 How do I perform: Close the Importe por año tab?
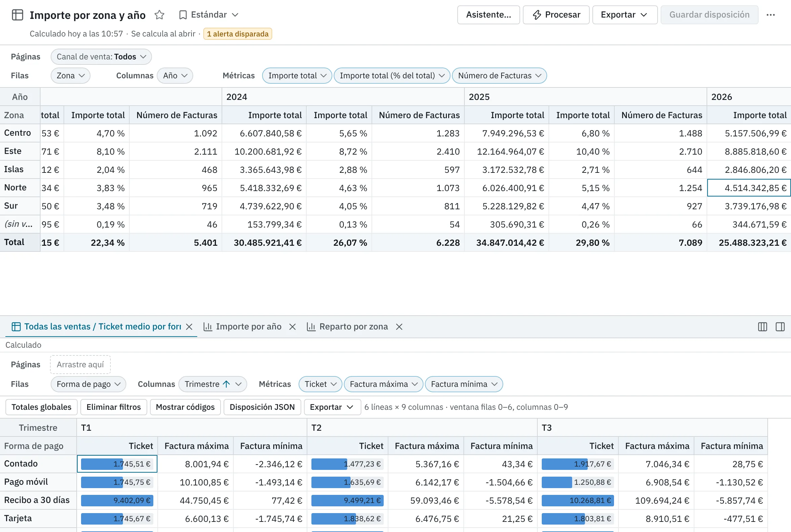click(x=292, y=327)
